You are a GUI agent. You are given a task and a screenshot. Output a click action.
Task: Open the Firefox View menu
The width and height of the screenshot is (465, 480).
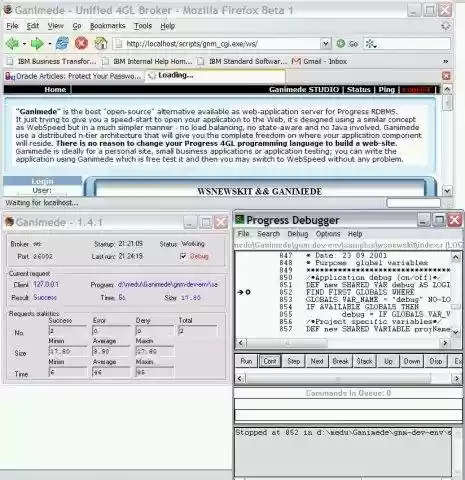coord(55,26)
